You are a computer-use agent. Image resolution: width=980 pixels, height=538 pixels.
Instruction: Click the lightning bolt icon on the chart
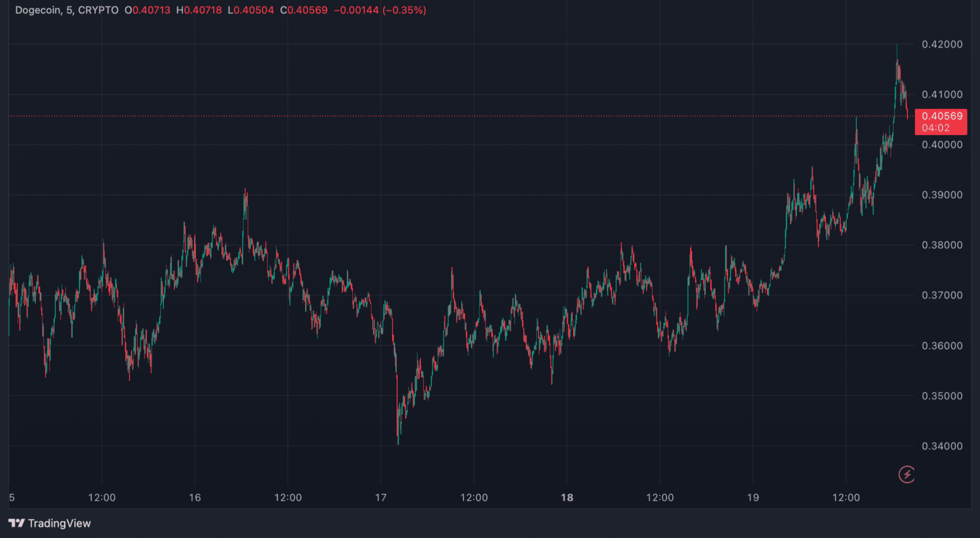coord(906,474)
